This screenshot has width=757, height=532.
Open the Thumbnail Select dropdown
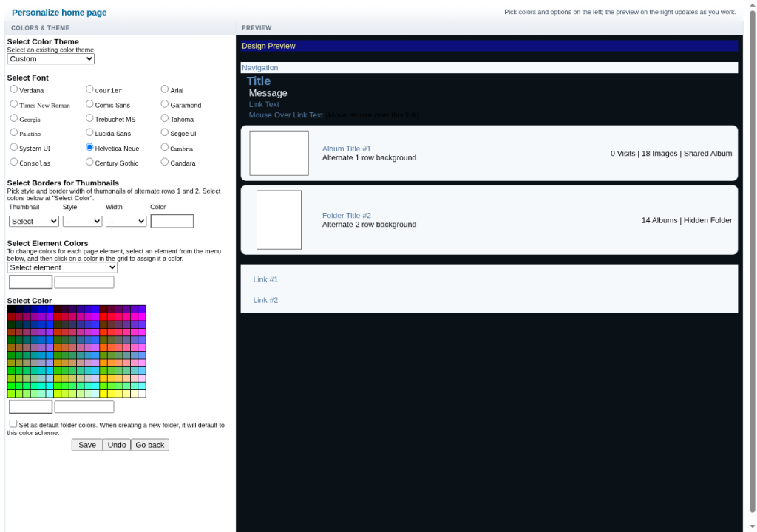(34, 221)
